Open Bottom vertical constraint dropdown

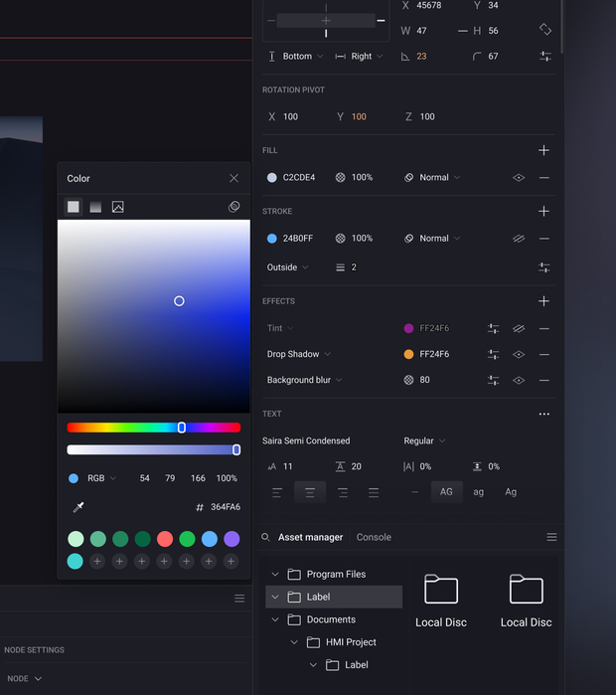(302, 57)
